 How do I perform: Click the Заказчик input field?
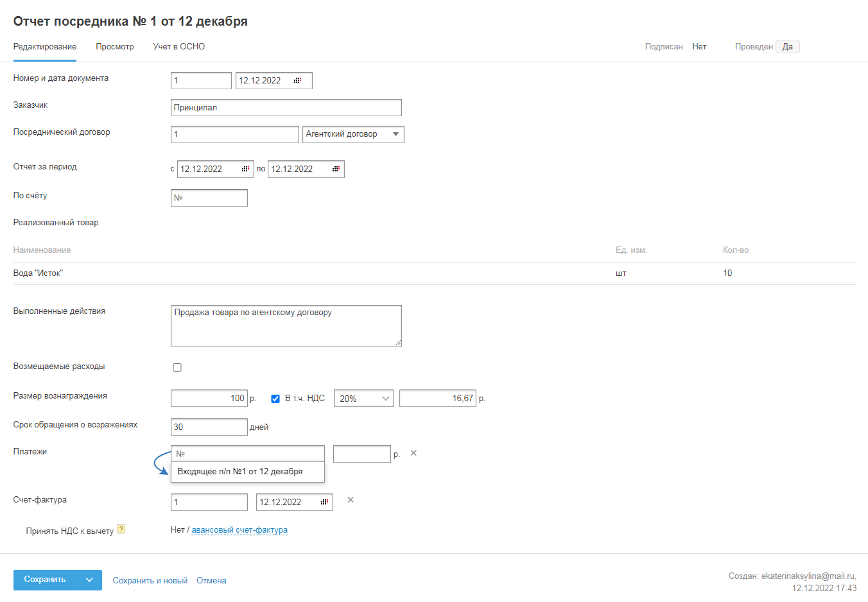286,108
